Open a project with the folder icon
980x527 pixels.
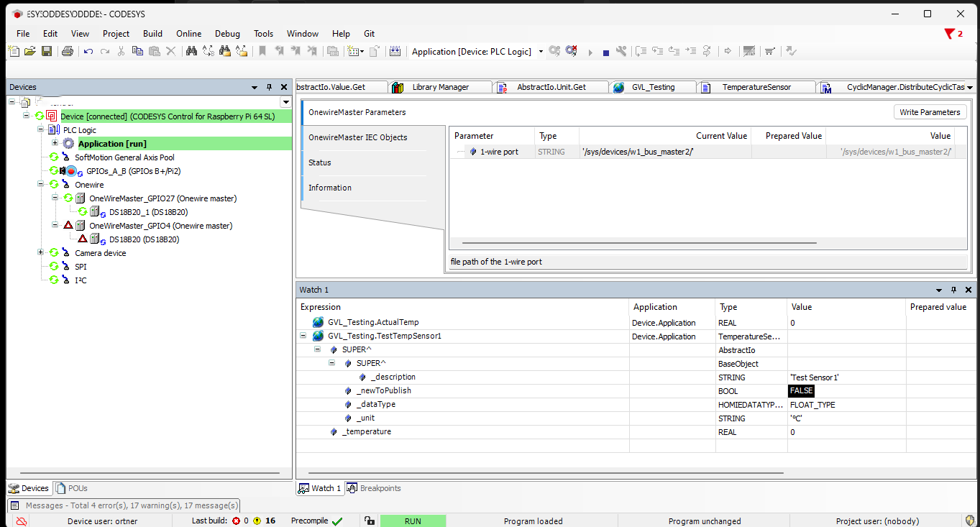29,51
